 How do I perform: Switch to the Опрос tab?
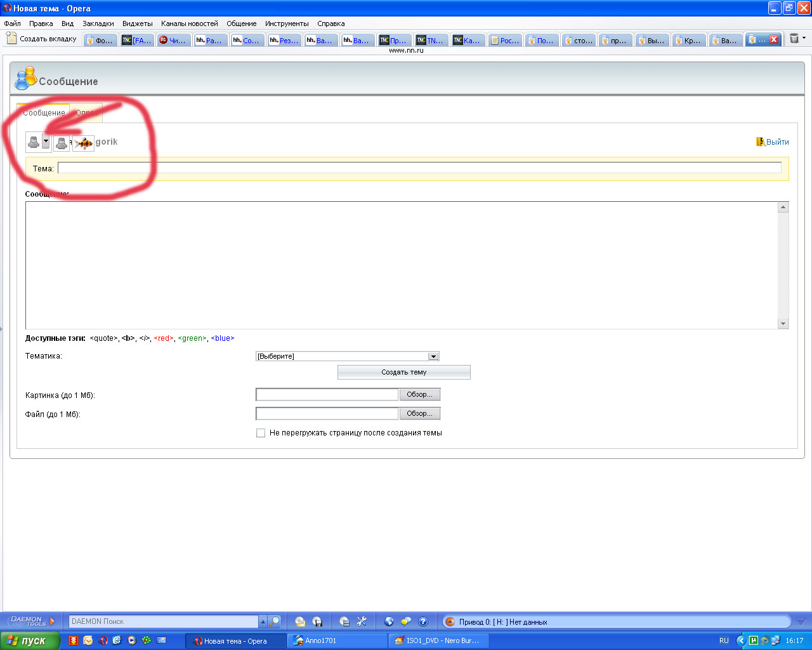(x=86, y=113)
